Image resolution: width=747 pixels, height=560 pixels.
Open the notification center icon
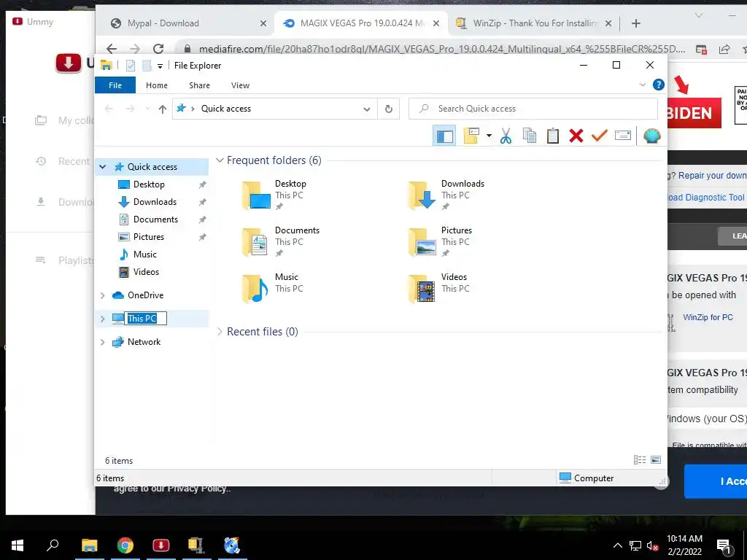[724, 546]
